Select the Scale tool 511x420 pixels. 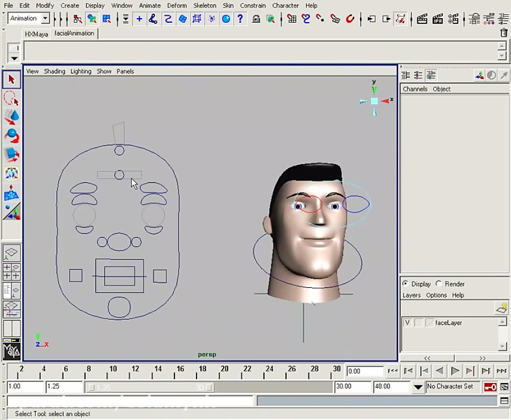click(x=12, y=154)
